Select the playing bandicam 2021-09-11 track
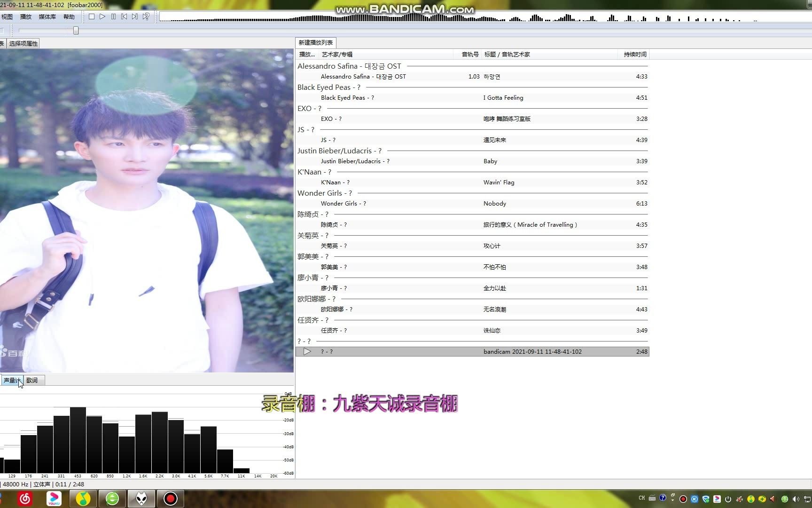Screen dimensions: 812x508 472,351
